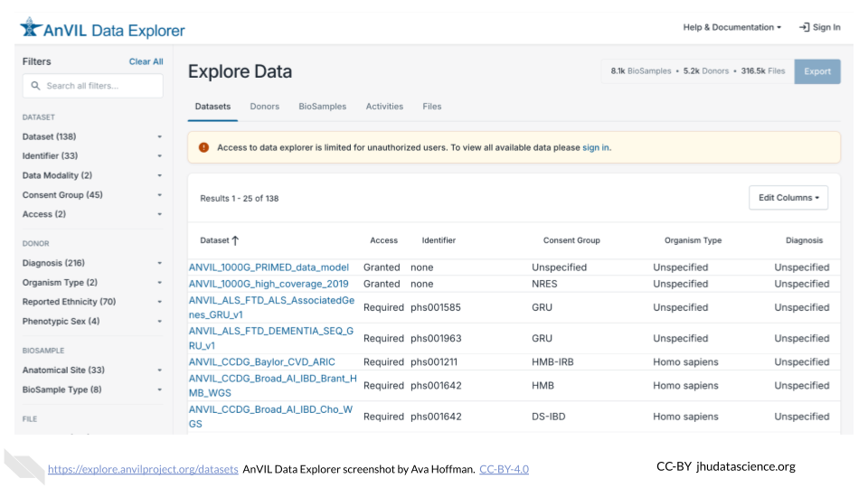This screenshot has width=868, height=488.
Task: Click the Sign In button
Action: 820,27
